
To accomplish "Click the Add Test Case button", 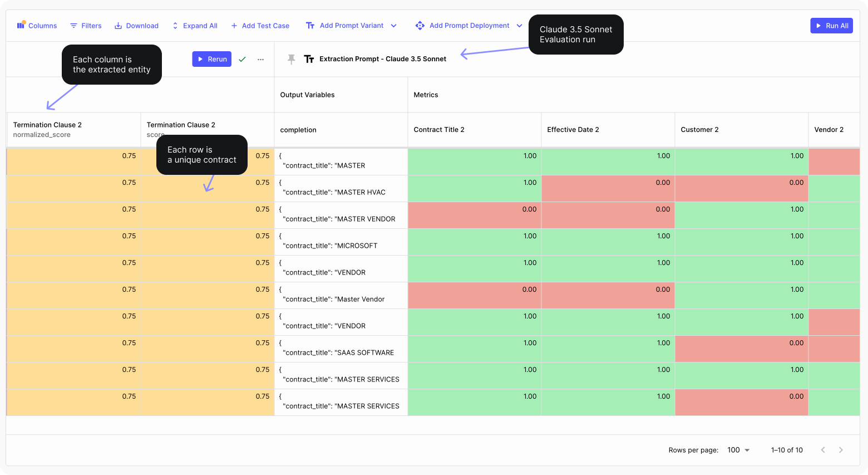I will 260,26.
